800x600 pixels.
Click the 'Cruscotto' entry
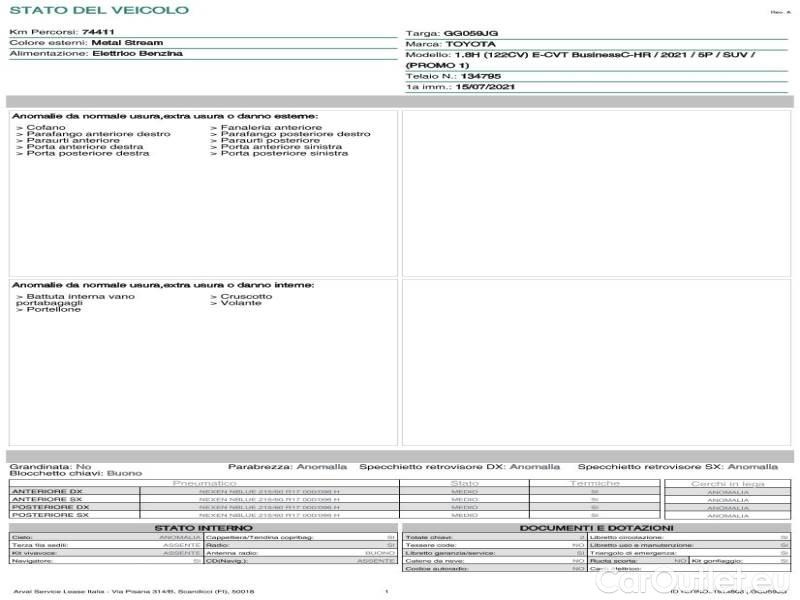pos(241,296)
